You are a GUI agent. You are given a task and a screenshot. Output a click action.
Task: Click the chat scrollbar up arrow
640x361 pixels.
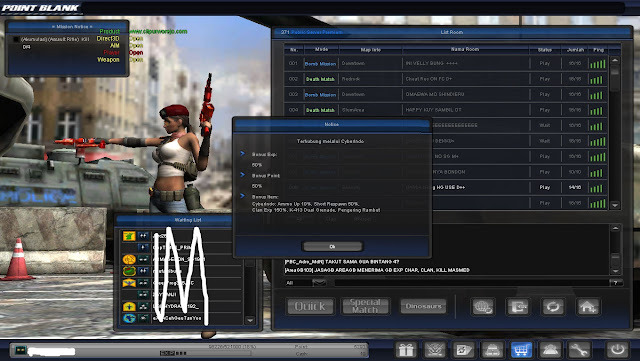click(616, 229)
